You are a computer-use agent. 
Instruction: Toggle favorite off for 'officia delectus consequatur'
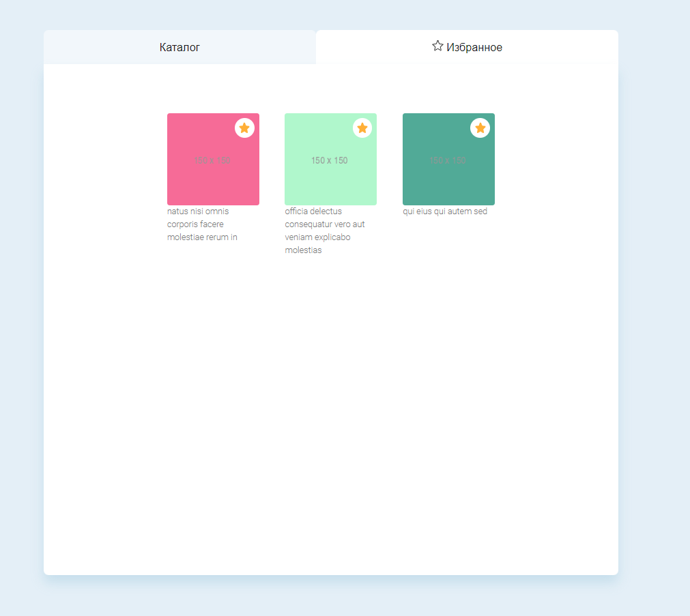coord(362,128)
